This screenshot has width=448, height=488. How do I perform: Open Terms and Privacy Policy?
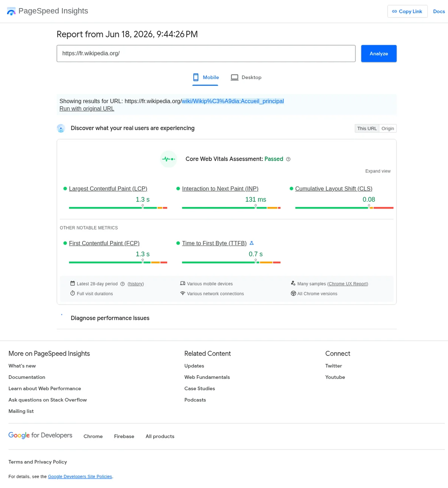[x=38, y=462]
